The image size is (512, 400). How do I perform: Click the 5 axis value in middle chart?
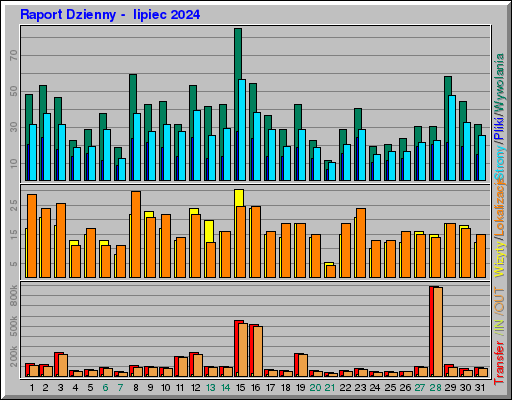tap(13, 264)
